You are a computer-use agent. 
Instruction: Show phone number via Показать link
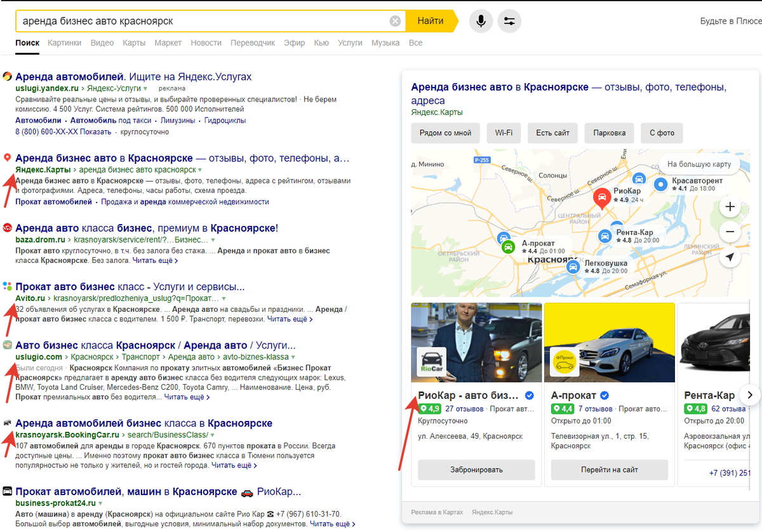tap(95, 132)
